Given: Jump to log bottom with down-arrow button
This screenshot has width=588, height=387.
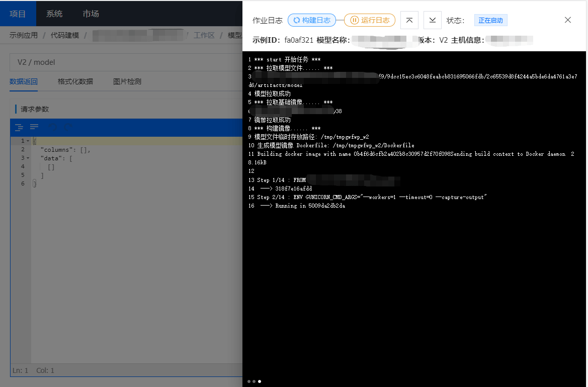Looking at the screenshot, I should coord(432,20).
